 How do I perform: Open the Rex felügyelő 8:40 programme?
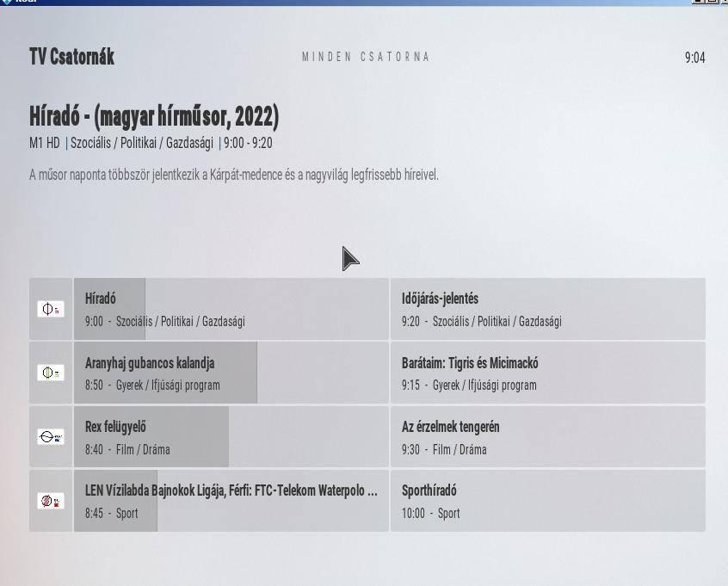click(x=231, y=436)
